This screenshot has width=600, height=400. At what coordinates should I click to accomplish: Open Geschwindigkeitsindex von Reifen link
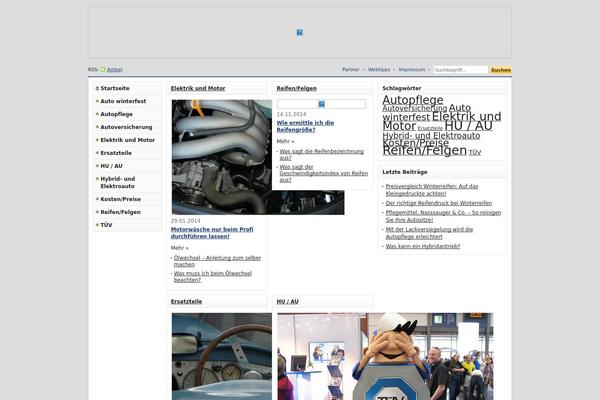(324, 173)
